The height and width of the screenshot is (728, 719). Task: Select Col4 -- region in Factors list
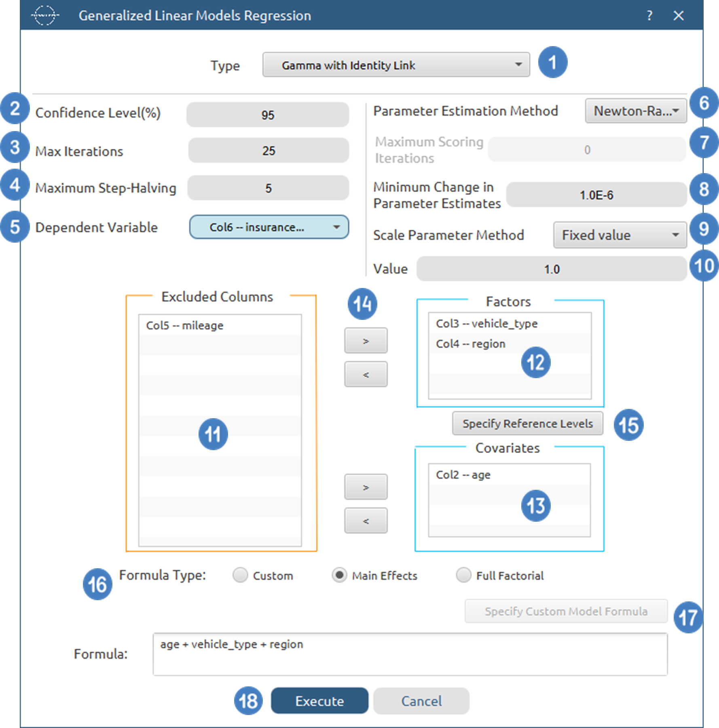point(510,343)
